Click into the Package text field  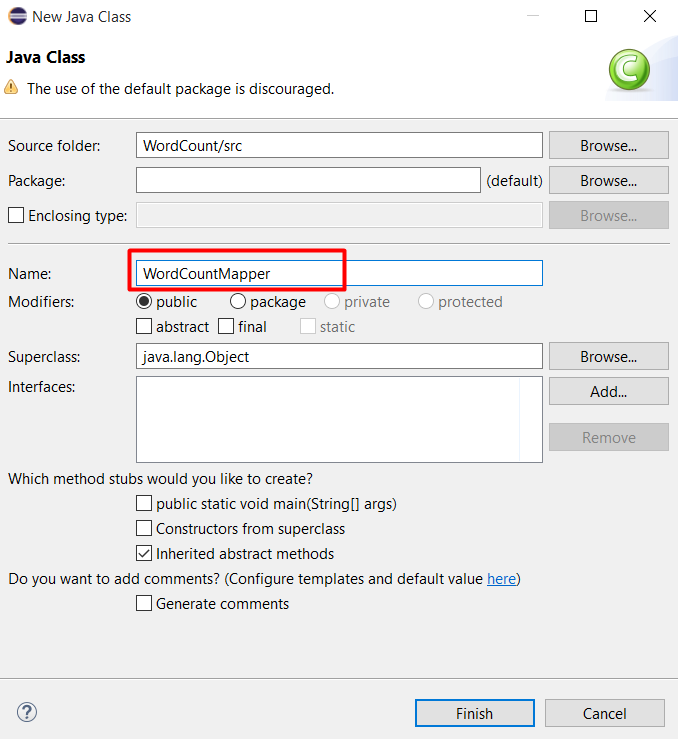pyautogui.click(x=308, y=180)
